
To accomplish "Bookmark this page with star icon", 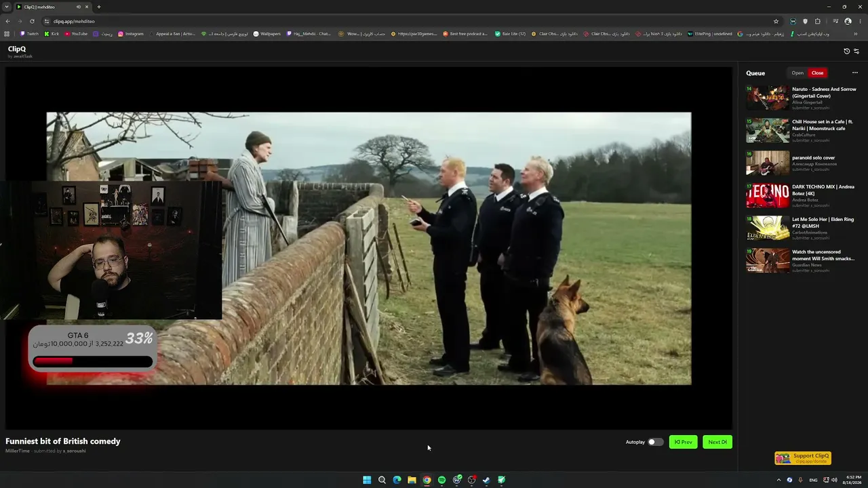I will [776, 21].
